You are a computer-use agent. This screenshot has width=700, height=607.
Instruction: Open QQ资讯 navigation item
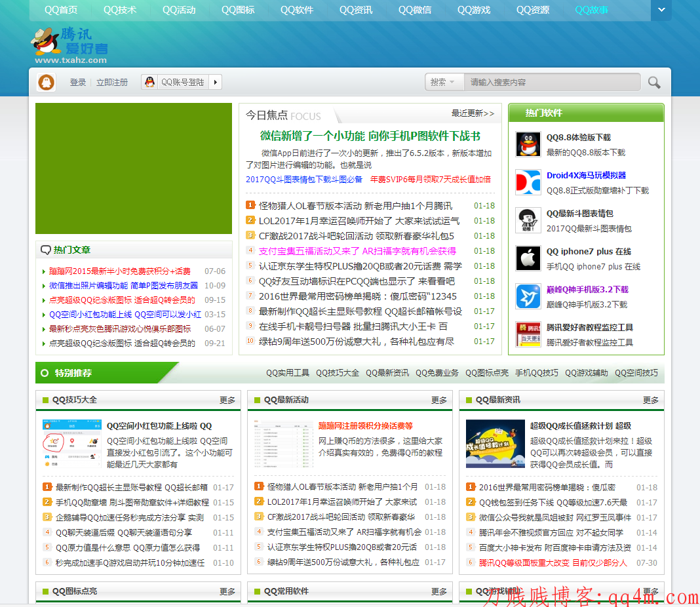tap(356, 10)
